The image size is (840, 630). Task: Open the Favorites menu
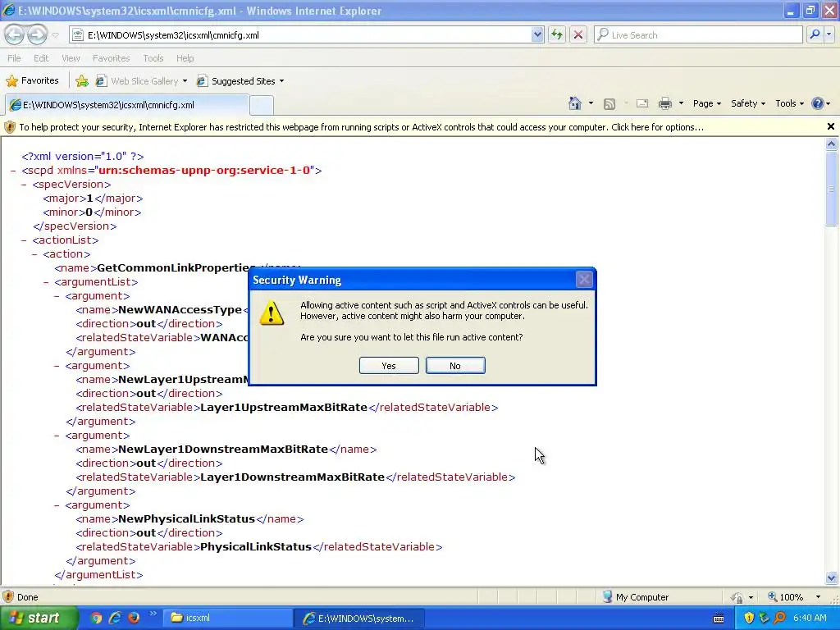pyautogui.click(x=111, y=58)
